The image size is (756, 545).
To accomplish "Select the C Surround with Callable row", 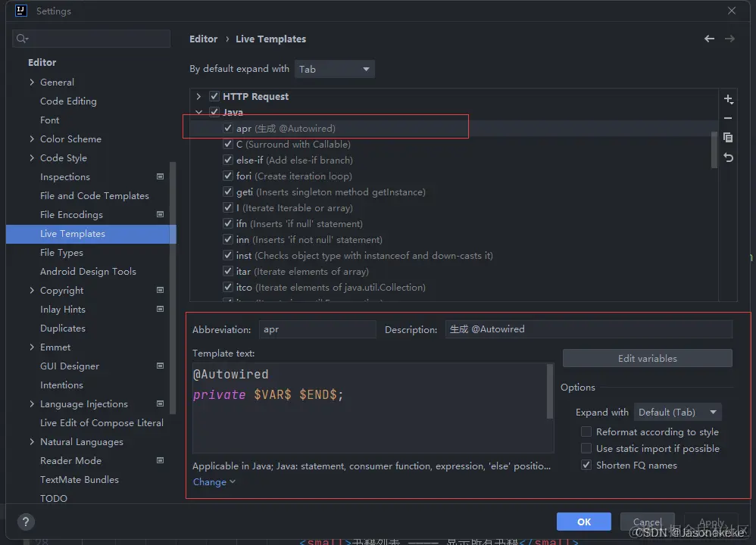I will click(454, 144).
